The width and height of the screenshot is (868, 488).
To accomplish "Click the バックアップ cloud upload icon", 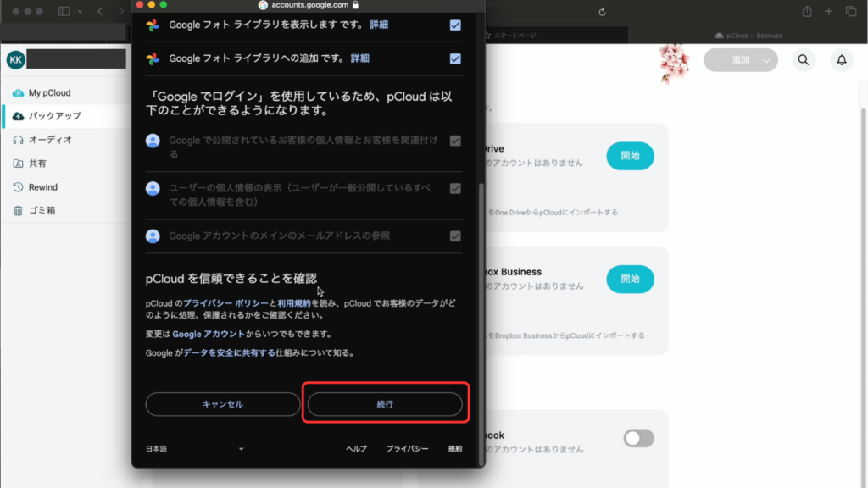I will pyautogui.click(x=19, y=116).
